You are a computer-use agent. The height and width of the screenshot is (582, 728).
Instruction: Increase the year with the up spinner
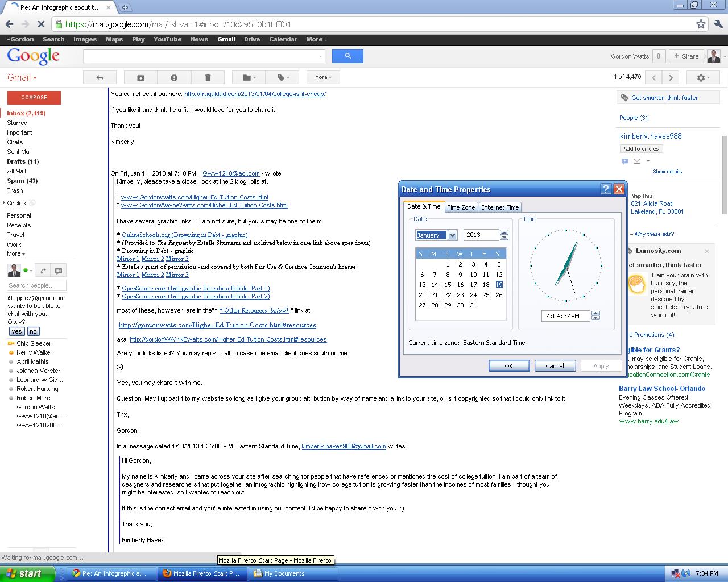504,232
